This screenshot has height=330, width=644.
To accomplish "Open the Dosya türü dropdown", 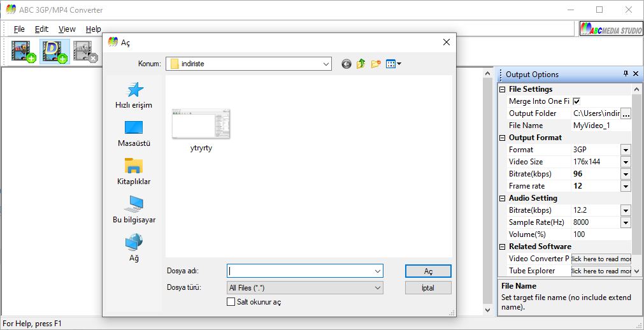I will [378, 288].
